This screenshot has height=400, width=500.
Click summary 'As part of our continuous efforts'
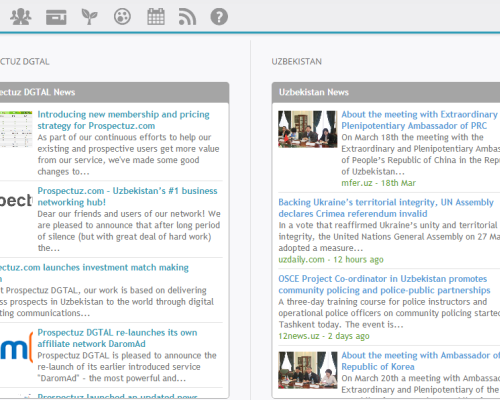(x=128, y=154)
